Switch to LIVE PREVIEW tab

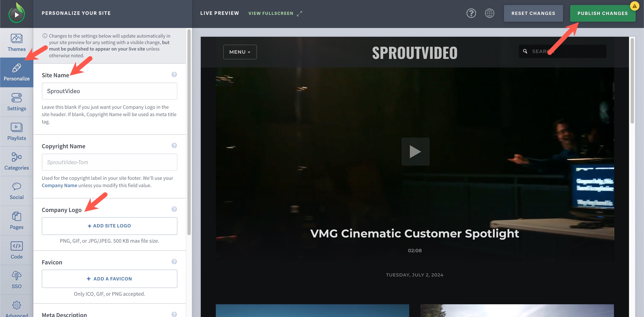(x=219, y=13)
